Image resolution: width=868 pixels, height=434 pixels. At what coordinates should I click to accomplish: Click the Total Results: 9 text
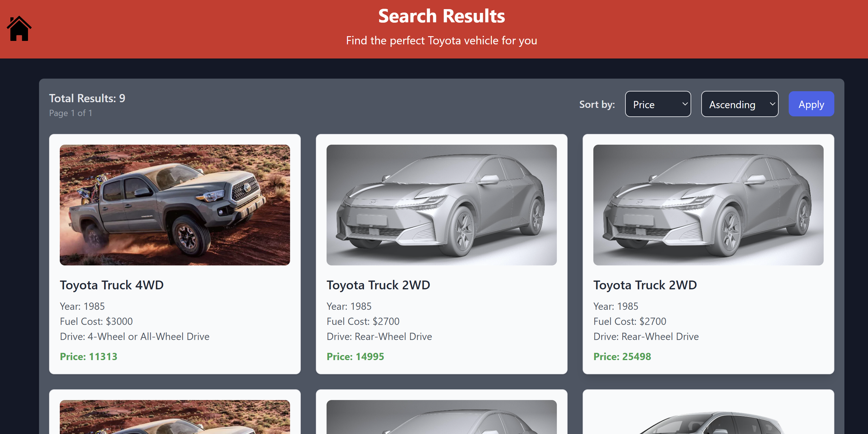pyautogui.click(x=87, y=98)
